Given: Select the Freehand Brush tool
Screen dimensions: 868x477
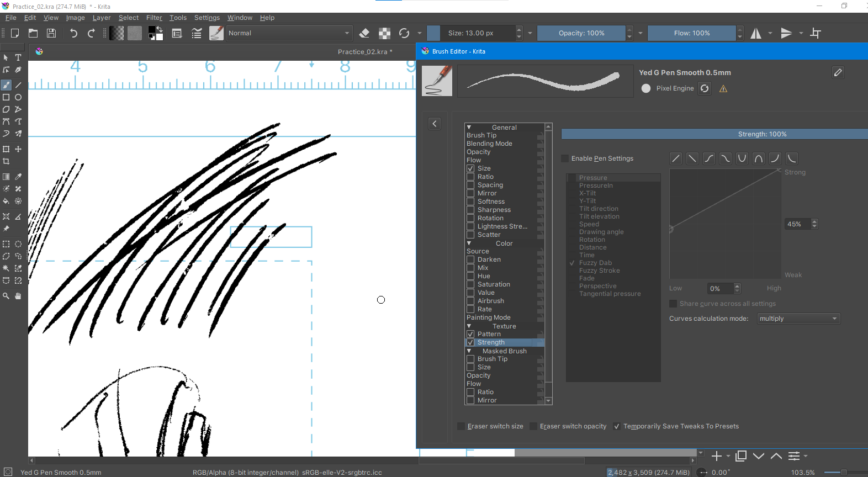Looking at the screenshot, I should pos(6,85).
